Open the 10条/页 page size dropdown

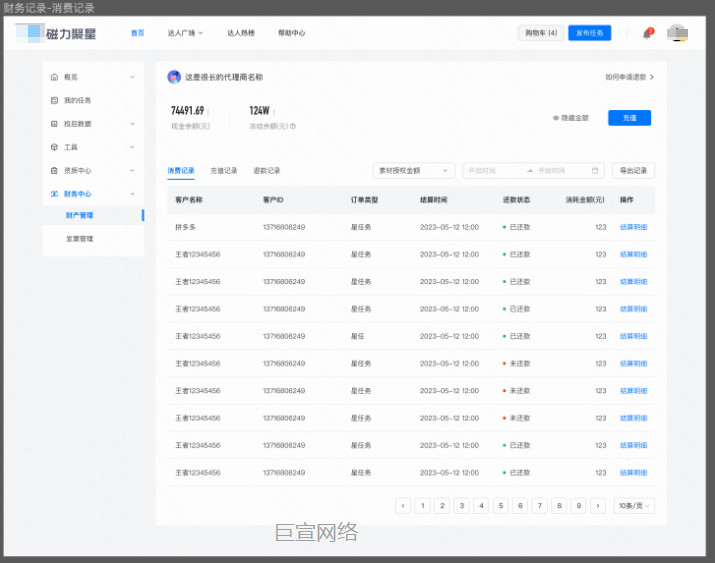coord(634,506)
